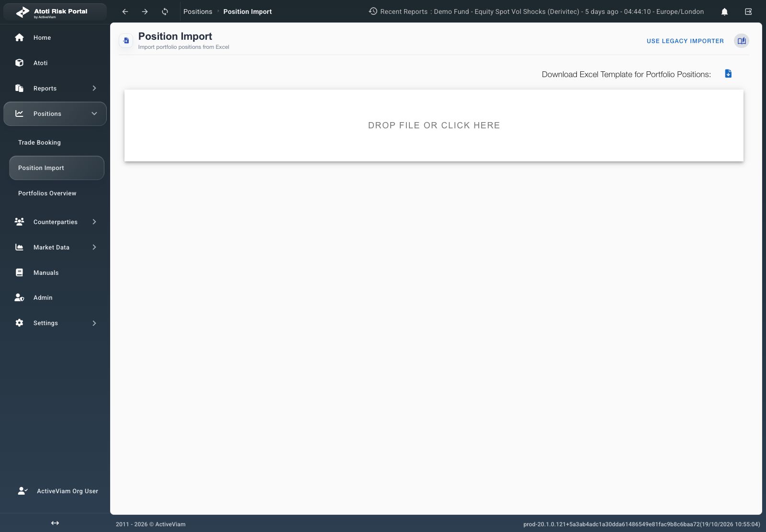The width and height of the screenshot is (766, 532).
Task: Click the production version string in footer
Action: tap(642, 524)
